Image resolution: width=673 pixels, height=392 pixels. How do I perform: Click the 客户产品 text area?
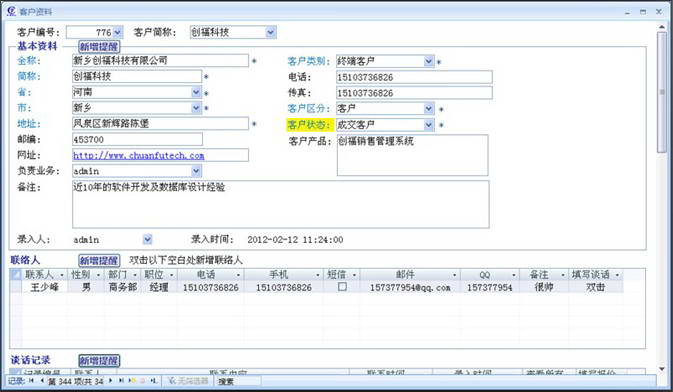point(412,155)
